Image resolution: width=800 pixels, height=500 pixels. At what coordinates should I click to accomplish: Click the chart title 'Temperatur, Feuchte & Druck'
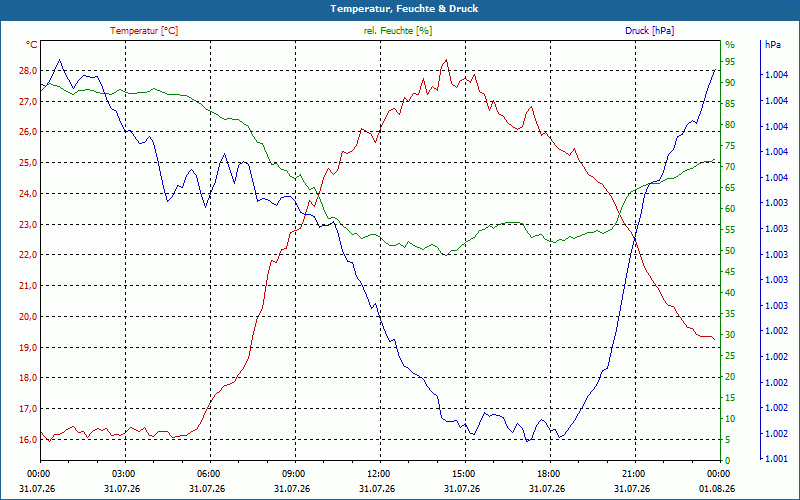click(x=404, y=9)
